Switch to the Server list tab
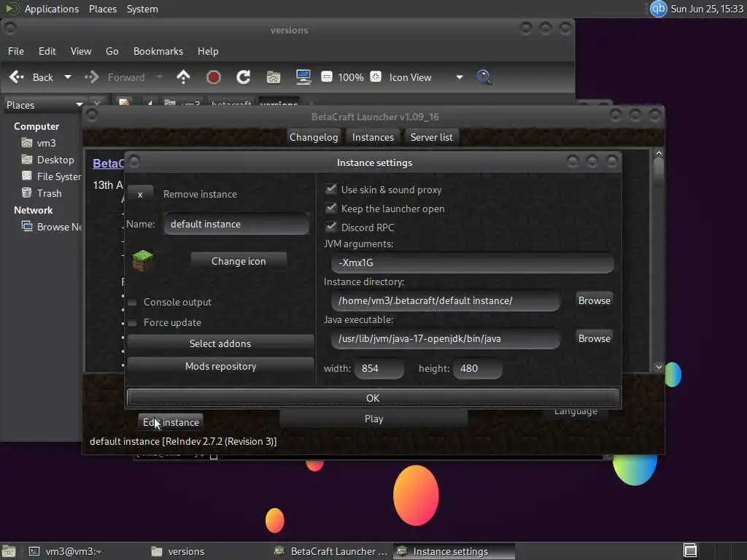This screenshot has width=747, height=560. (432, 137)
